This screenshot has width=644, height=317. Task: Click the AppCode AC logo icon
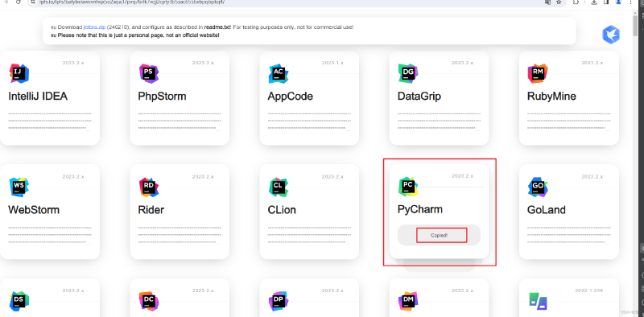[279, 74]
